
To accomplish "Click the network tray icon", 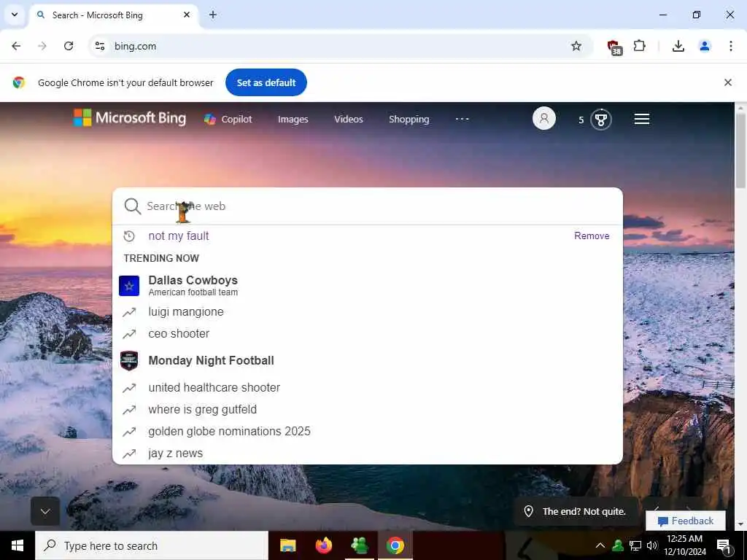I will (x=635, y=545).
